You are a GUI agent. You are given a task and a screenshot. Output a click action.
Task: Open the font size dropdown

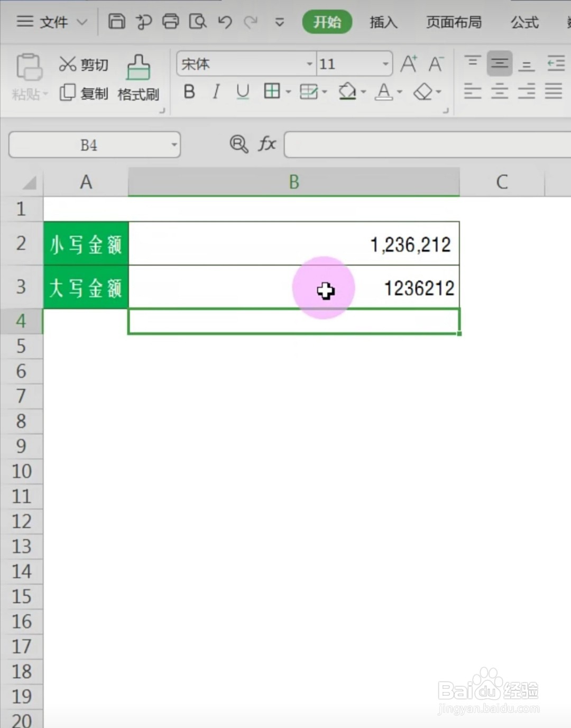coord(385,64)
